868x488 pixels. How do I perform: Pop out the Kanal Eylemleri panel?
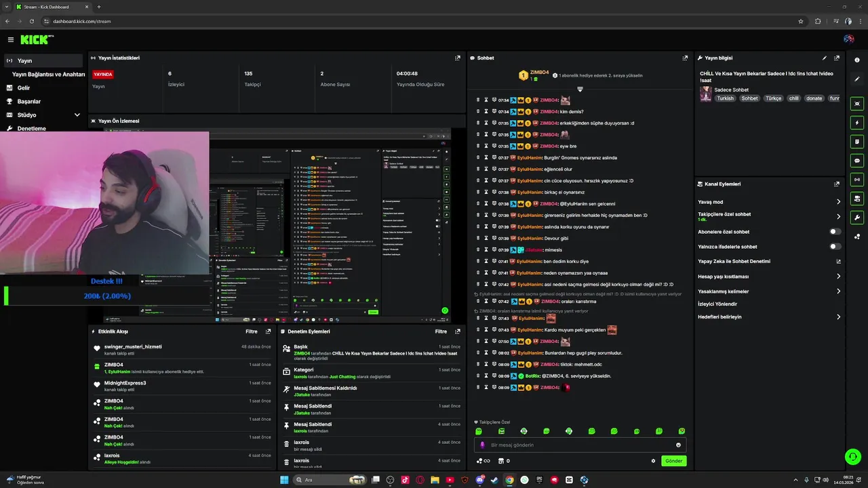tap(837, 184)
